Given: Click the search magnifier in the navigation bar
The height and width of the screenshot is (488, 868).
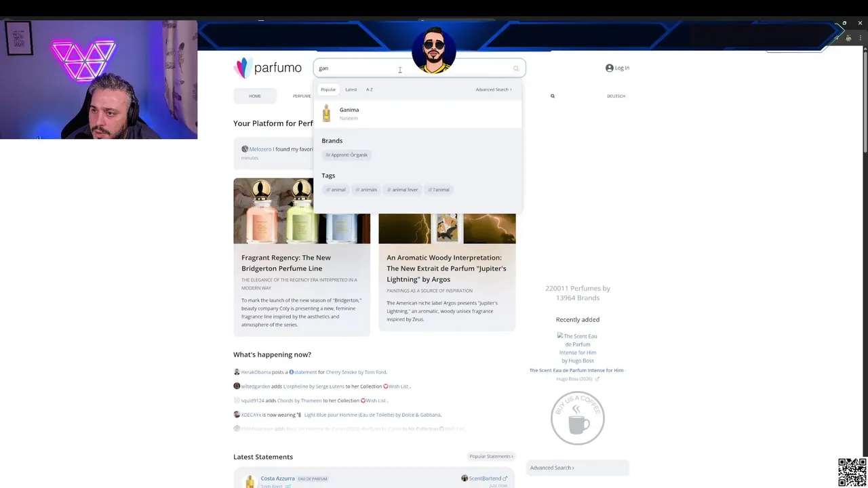Looking at the screenshot, I should [553, 96].
